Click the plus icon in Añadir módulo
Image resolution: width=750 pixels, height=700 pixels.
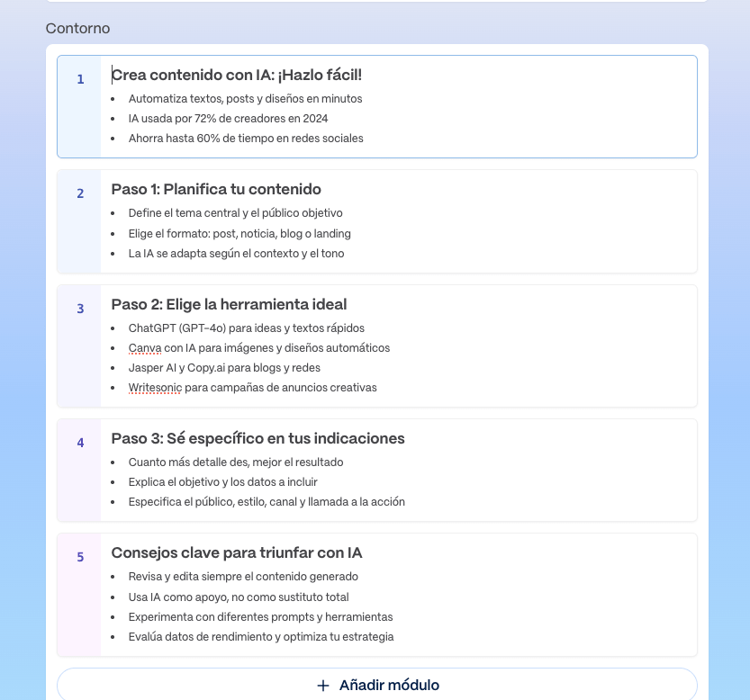point(321,685)
